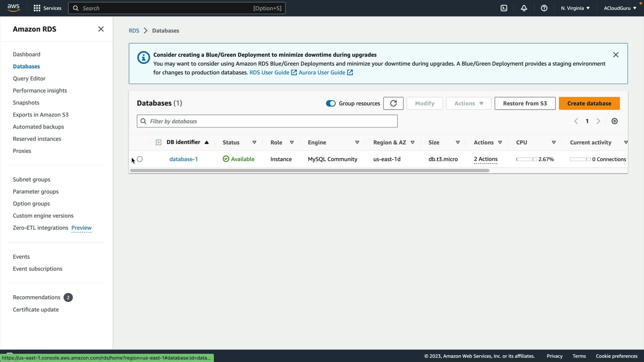Open the AWS CloudShell icon
The image size is (644, 362).
(x=504, y=8)
